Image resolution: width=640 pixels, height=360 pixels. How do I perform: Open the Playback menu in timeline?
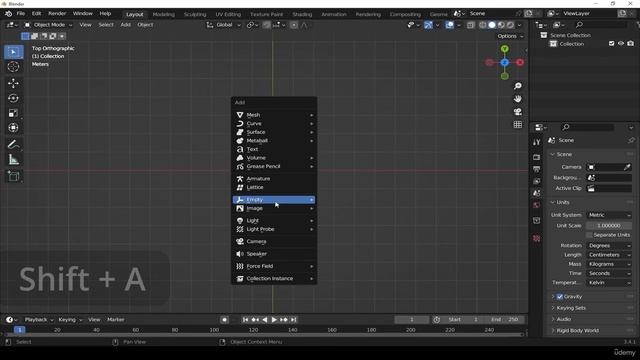click(x=39, y=320)
